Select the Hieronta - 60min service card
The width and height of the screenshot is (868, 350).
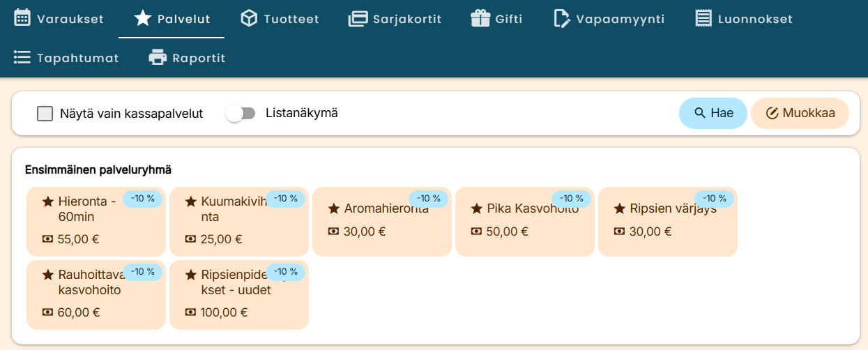96,230
